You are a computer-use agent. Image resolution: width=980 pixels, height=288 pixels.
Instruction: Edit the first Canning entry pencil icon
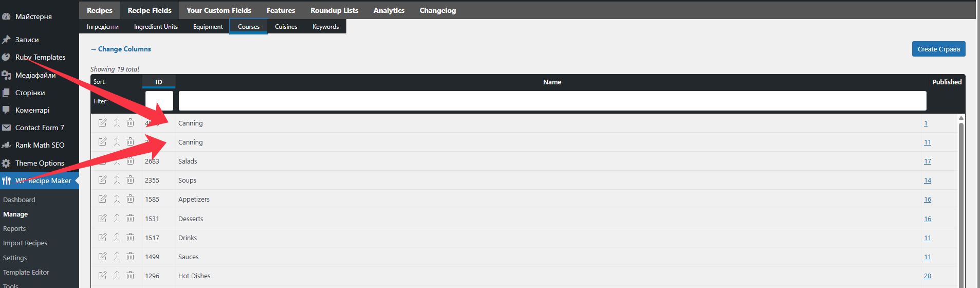tap(102, 122)
